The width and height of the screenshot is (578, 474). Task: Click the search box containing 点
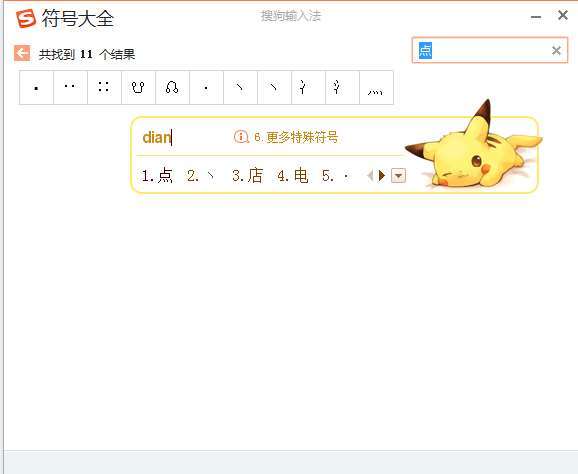click(x=490, y=50)
